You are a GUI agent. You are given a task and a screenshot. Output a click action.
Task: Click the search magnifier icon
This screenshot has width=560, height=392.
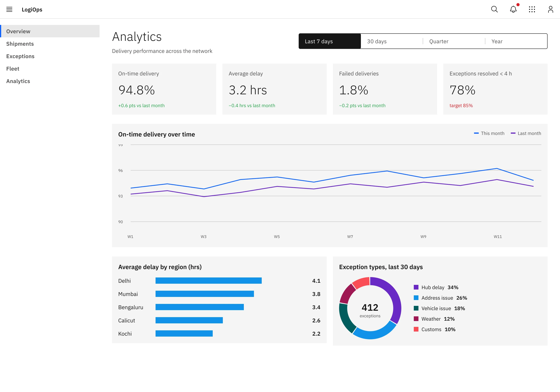(494, 9)
